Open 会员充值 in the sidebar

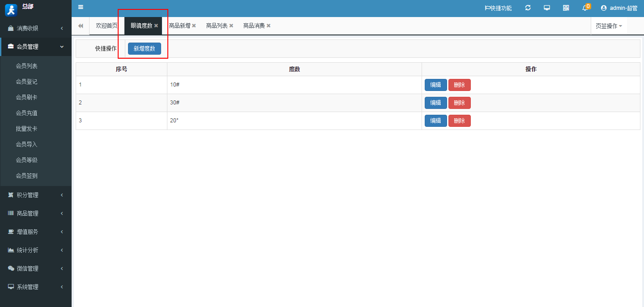[26, 113]
